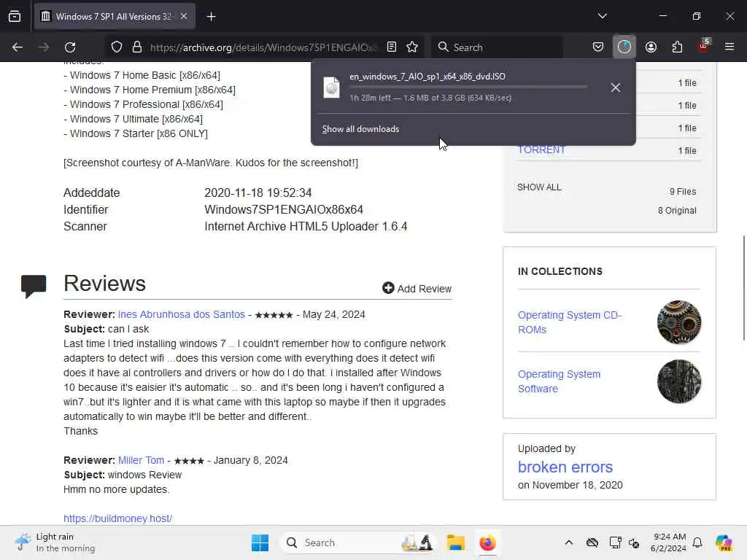The height and width of the screenshot is (560, 747).
Task: Open 8 Original link
Action: [x=677, y=211]
